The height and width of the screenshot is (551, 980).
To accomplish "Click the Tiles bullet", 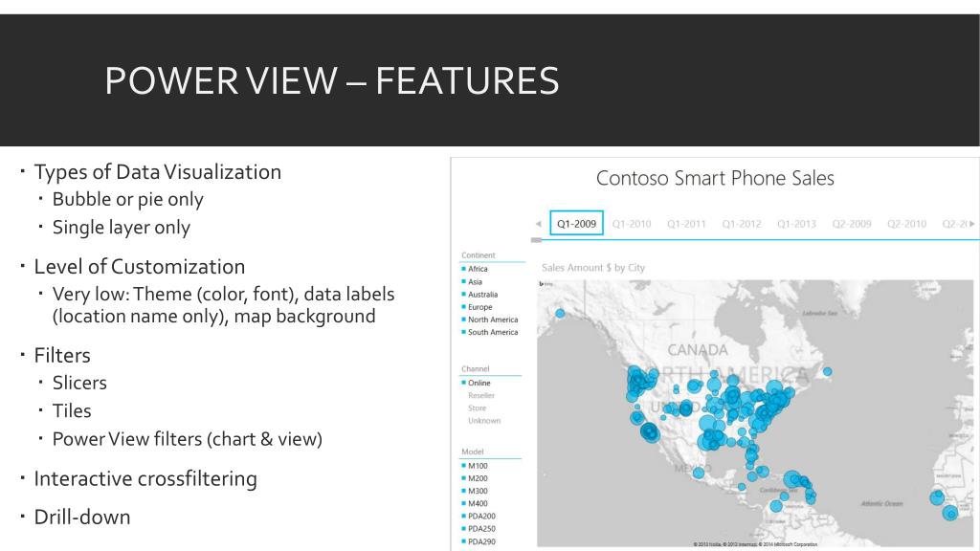I will click(71, 411).
